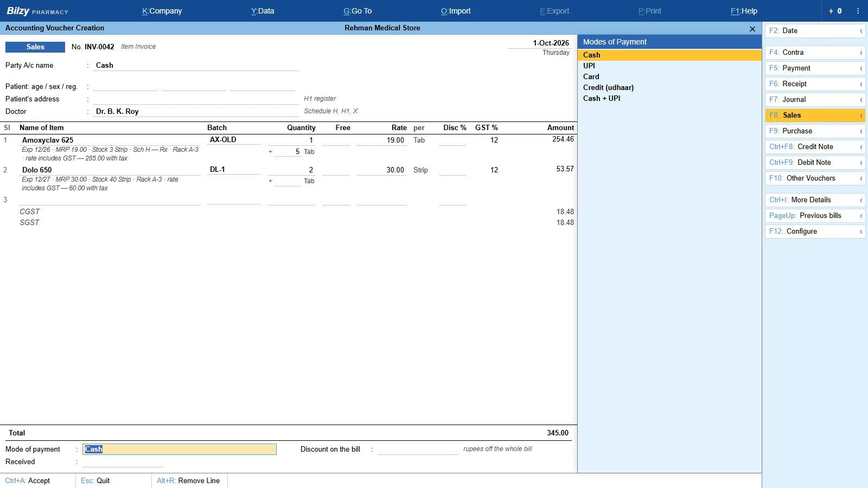Select Credit (udhaar) payment mode

669,87
